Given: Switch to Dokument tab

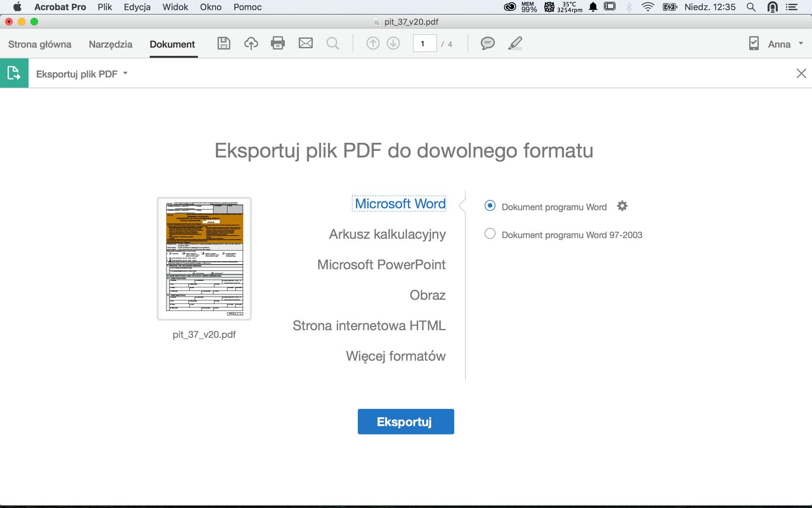Looking at the screenshot, I should (172, 44).
